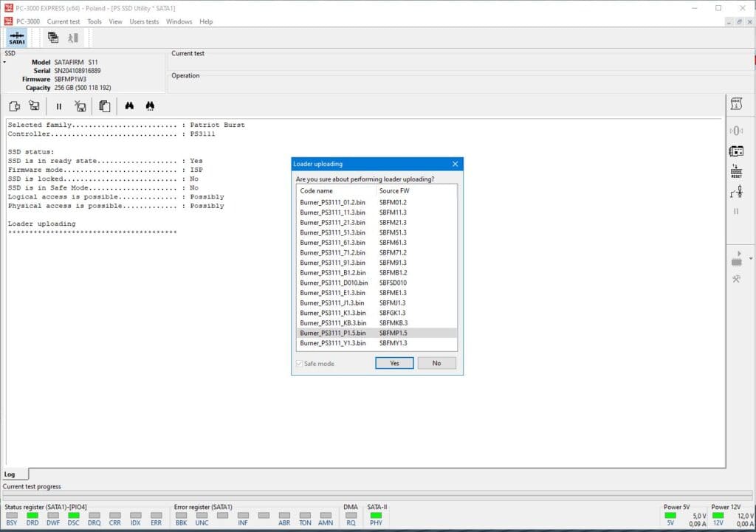Click the RESET icon in the right sidebar
This screenshot has width=756, height=532.
[x=736, y=172]
